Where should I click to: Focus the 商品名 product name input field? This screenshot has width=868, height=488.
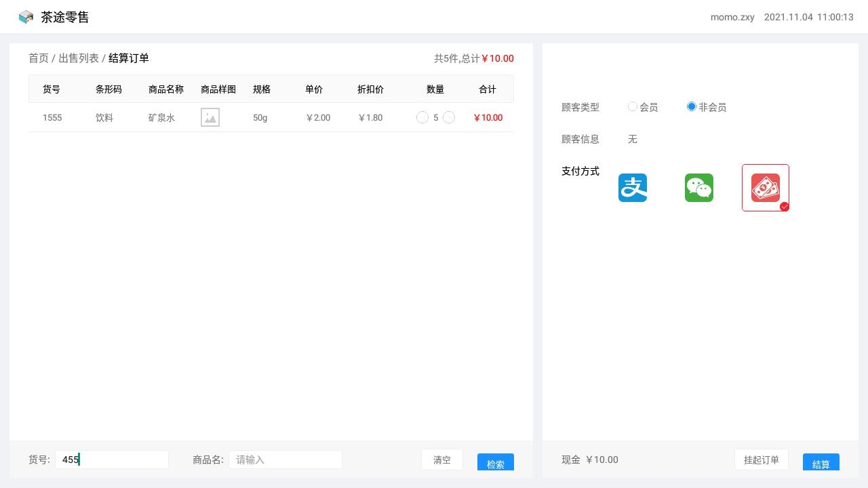[x=285, y=460]
